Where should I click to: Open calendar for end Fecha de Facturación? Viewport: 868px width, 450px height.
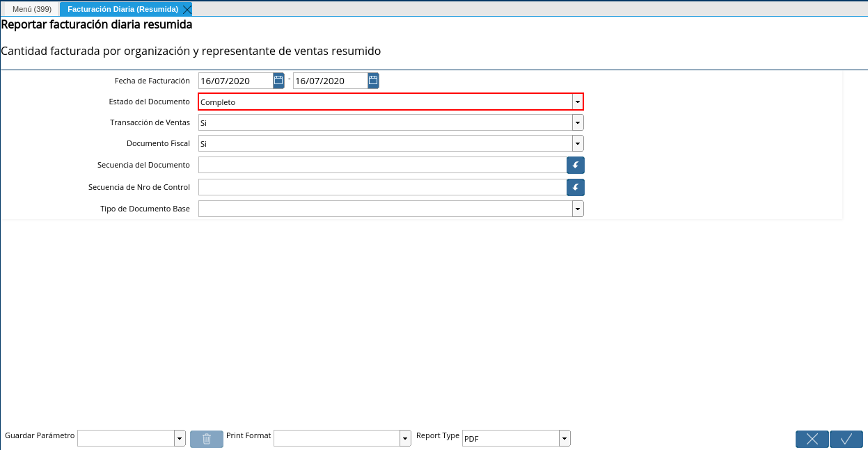click(373, 81)
